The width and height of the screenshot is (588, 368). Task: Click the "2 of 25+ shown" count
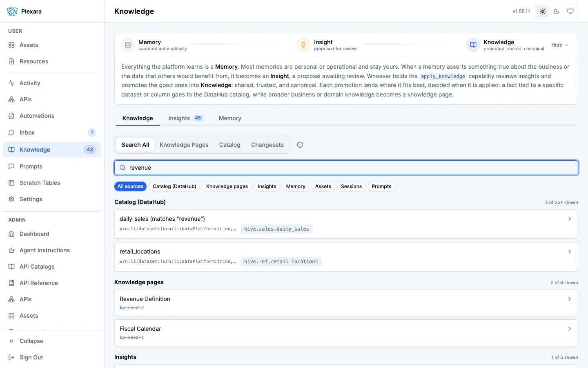(x=561, y=202)
